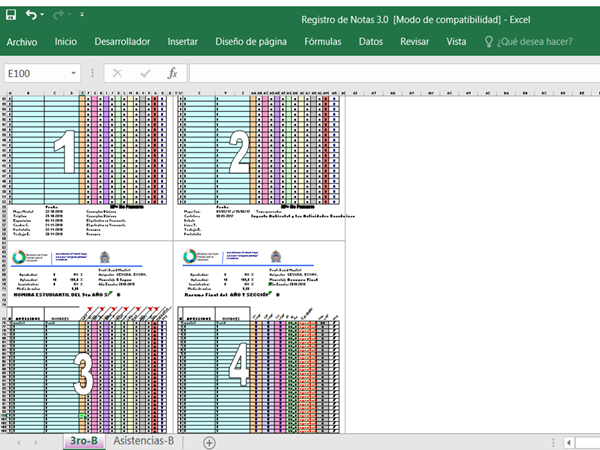Select the Desarrollador ribbon tab
This screenshot has width=600, height=450.
pyautogui.click(x=122, y=42)
